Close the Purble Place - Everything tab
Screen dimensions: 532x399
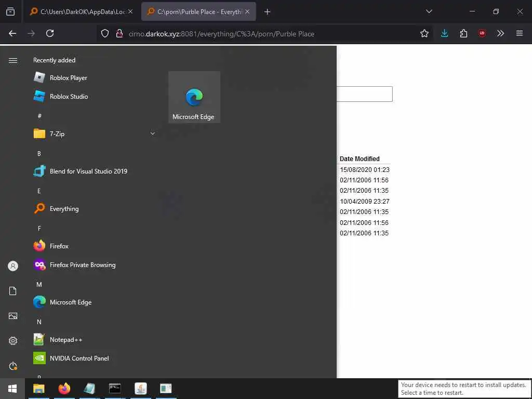pos(247,11)
